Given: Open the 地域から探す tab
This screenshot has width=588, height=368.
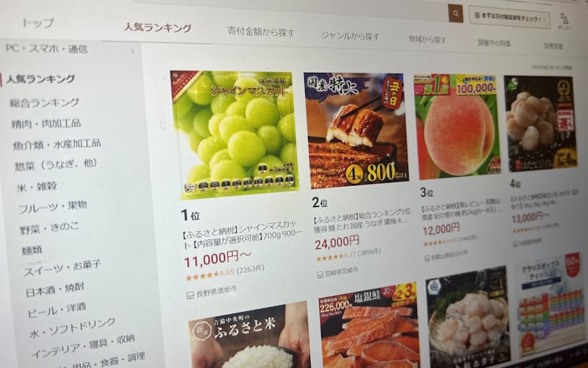Looking at the screenshot, I should click(428, 40).
